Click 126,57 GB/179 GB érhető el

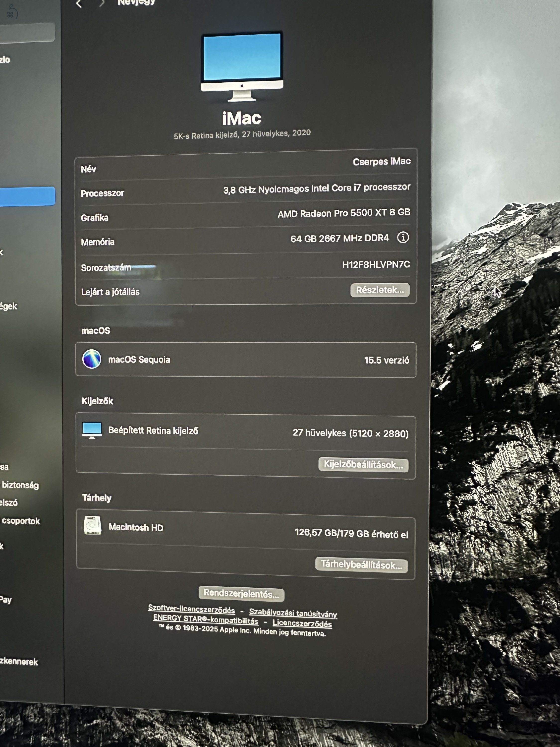351,533
